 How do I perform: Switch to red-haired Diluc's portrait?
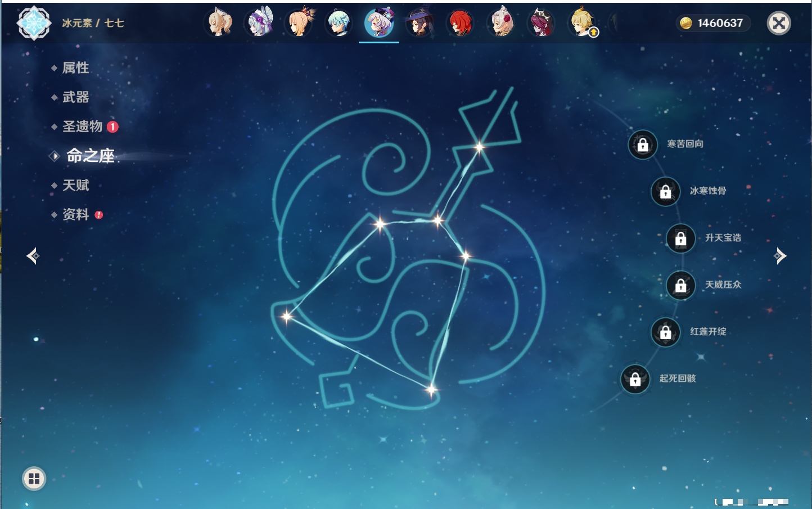[x=461, y=23]
